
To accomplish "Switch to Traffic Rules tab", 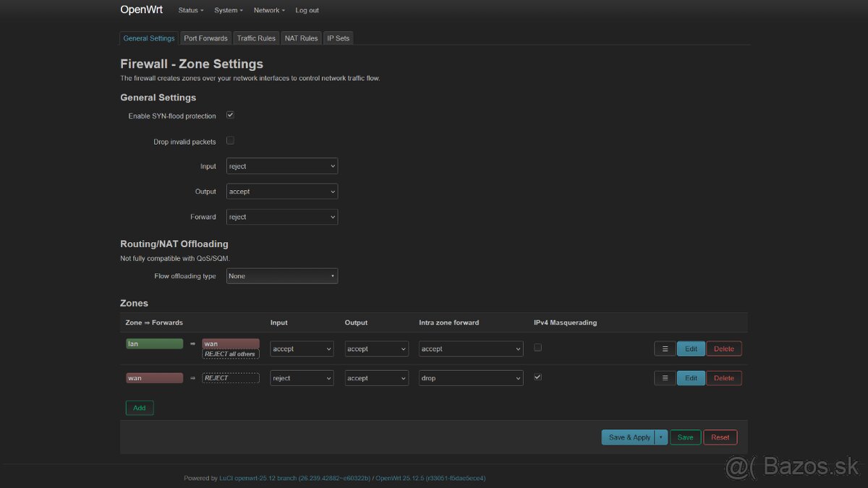I will click(x=256, y=38).
